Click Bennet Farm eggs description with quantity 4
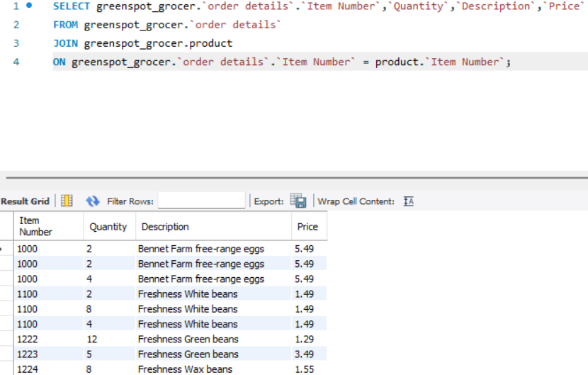588x375 pixels. tap(213, 279)
